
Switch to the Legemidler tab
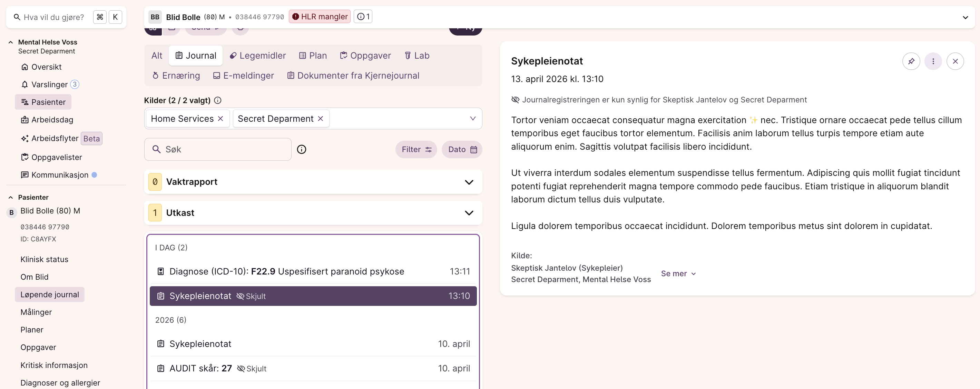(257, 56)
